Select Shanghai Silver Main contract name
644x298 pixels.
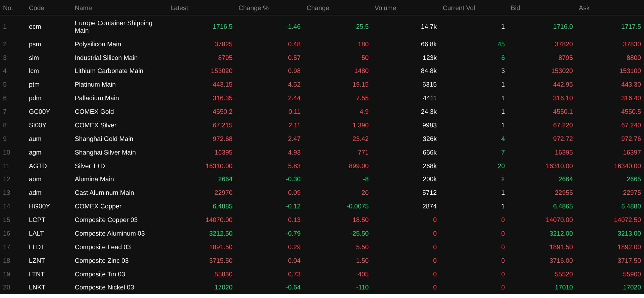click(105, 153)
